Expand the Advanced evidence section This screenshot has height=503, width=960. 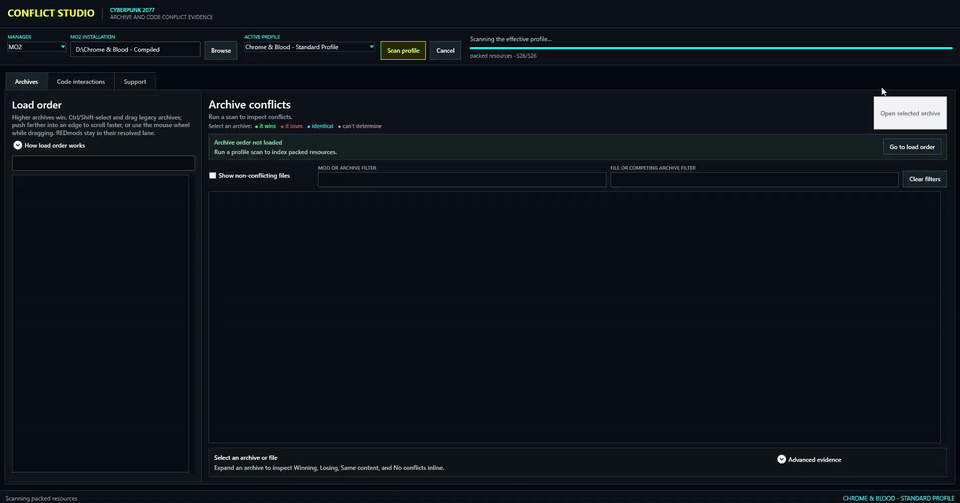[x=809, y=460]
